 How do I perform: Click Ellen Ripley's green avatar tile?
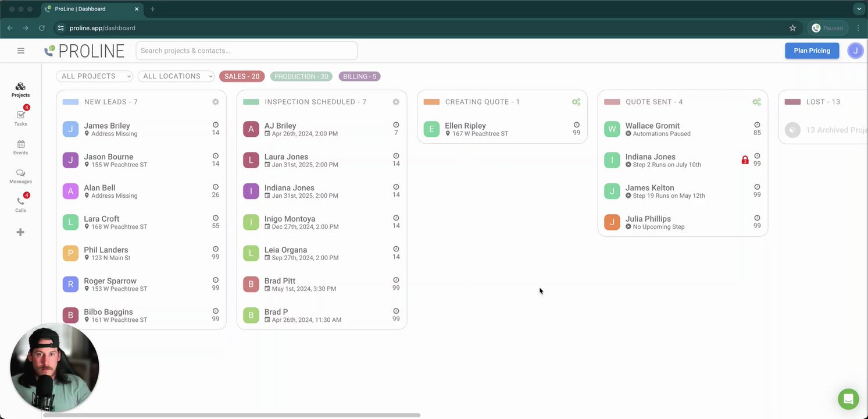click(x=431, y=129)
